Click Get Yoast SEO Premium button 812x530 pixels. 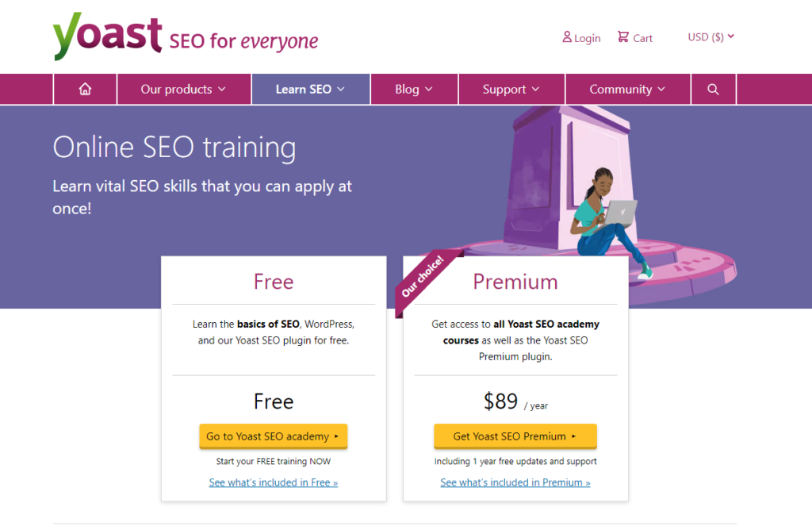click(515, 436)
